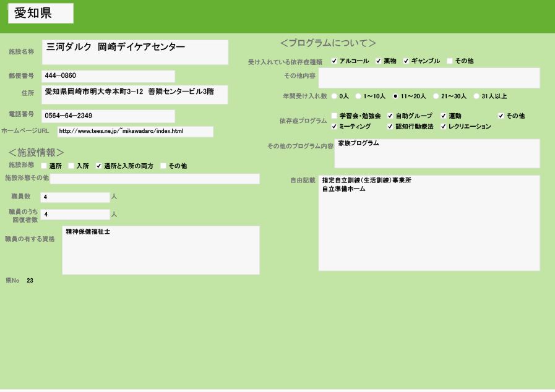Select the 11〜20人 radio option
This screenshot has width=555, height=392.
pos(396,96)
